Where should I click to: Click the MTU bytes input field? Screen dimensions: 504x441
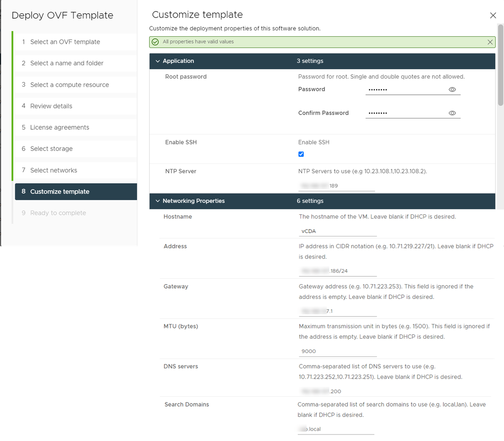pos(337,351)
